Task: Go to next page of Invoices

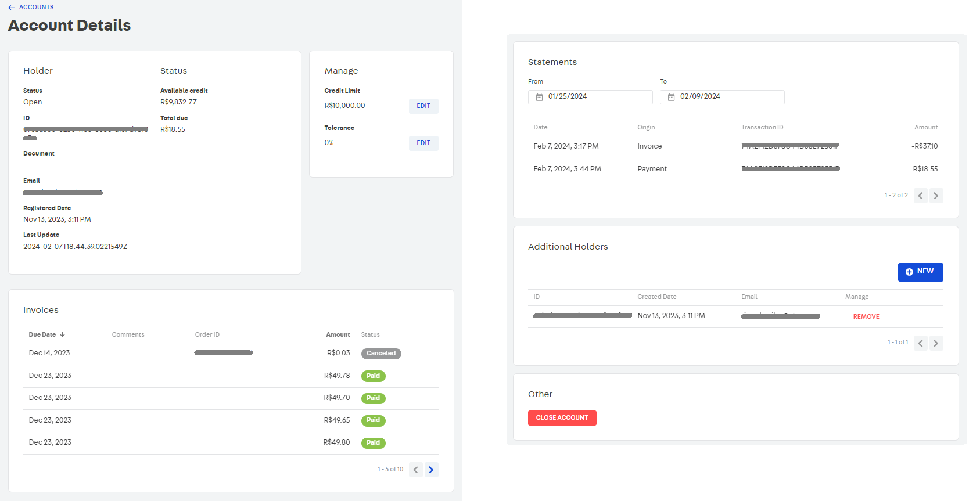Action: coord(431,470)
